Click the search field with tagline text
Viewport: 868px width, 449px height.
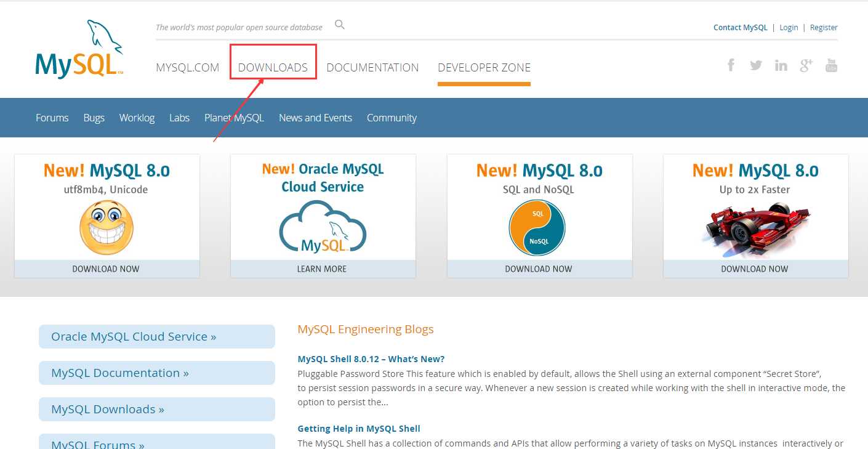(239, 27)
